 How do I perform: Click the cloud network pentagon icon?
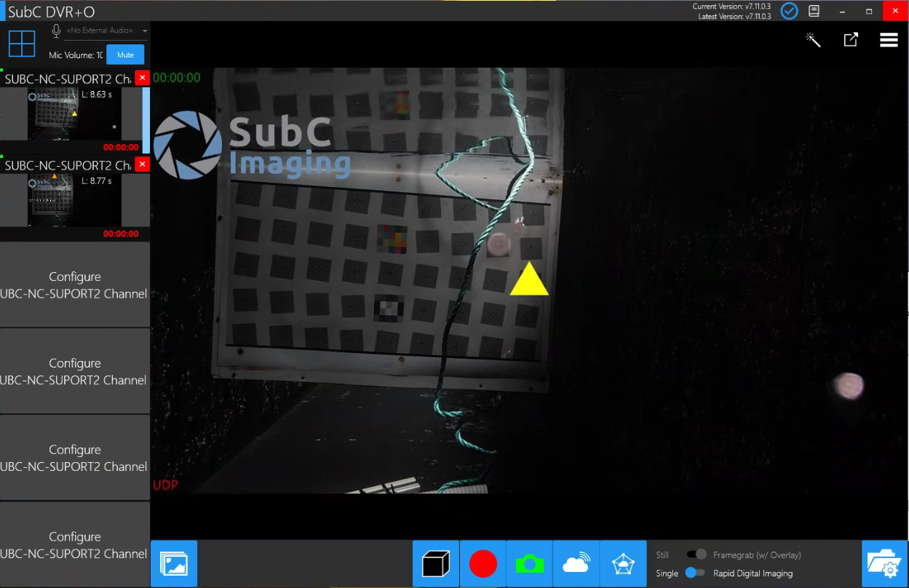[623, 564]
